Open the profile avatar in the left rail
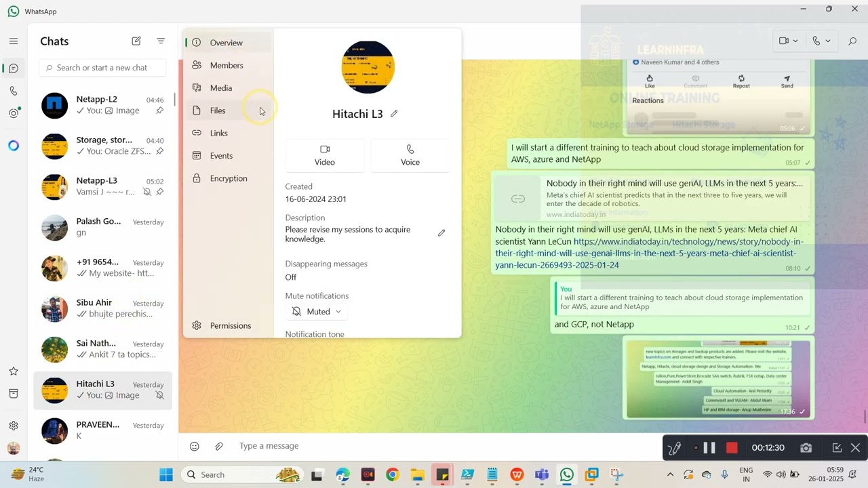The image size is (868, 488). (14, 448)
